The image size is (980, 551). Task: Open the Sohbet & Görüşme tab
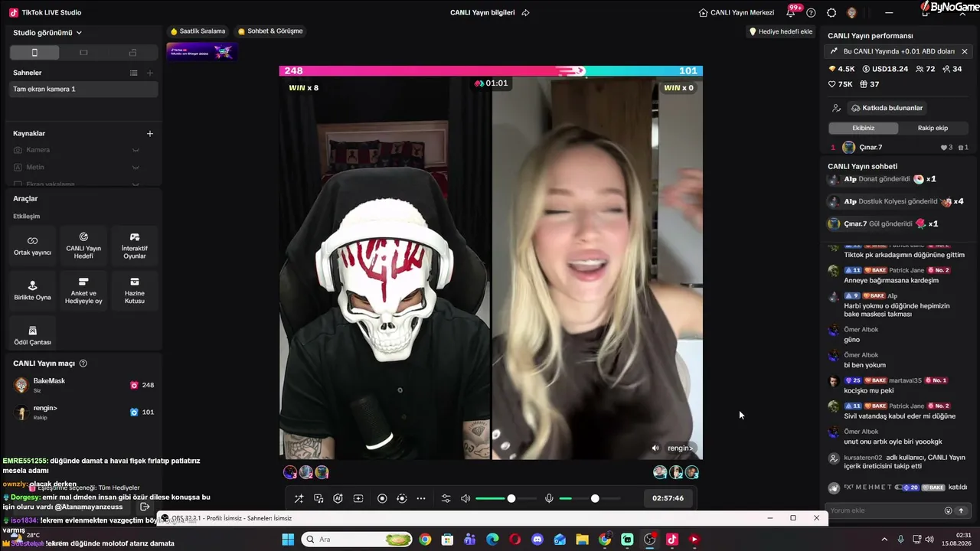pyautogui.click(x=270, y=31)
